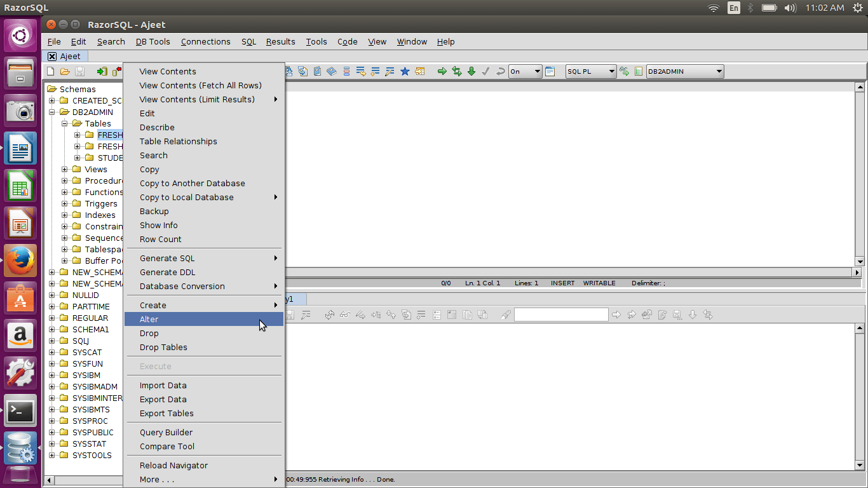Collapse the DB2ADMIN schema node
The width and height of the screenshot is (868, 488).
coord(52,112)
